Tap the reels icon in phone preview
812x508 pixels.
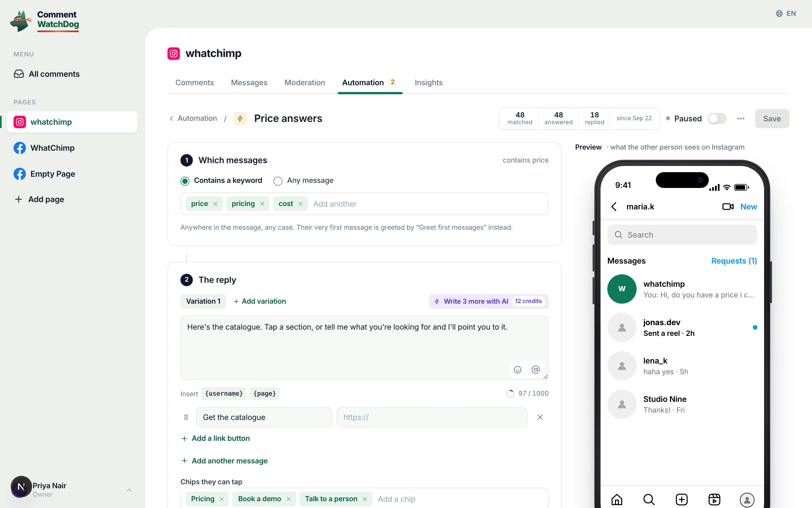tap(714, 500)
